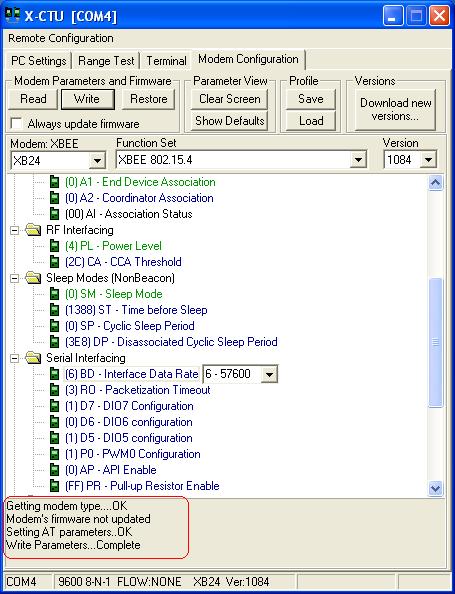Click the parameter list scrollbar thumb
This screenshot has width=455, height=594.
click(435, 342)
